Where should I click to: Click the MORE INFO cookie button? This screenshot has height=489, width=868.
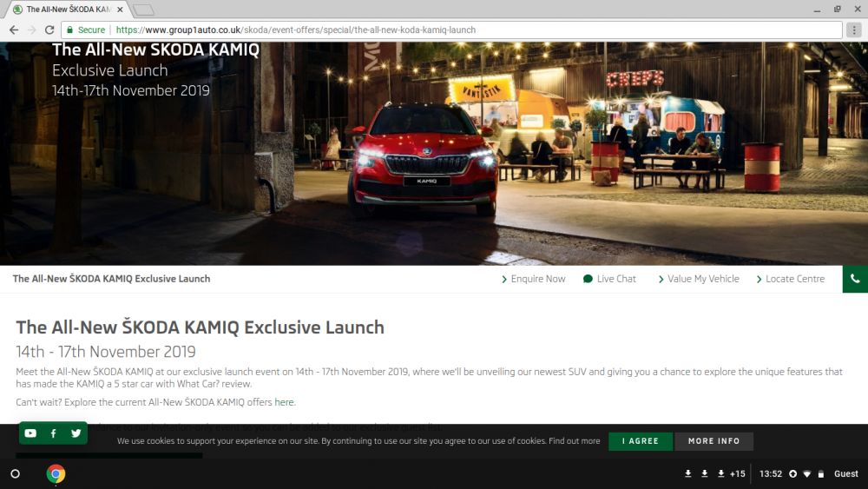pyautogui.click(x=714, y=441)
